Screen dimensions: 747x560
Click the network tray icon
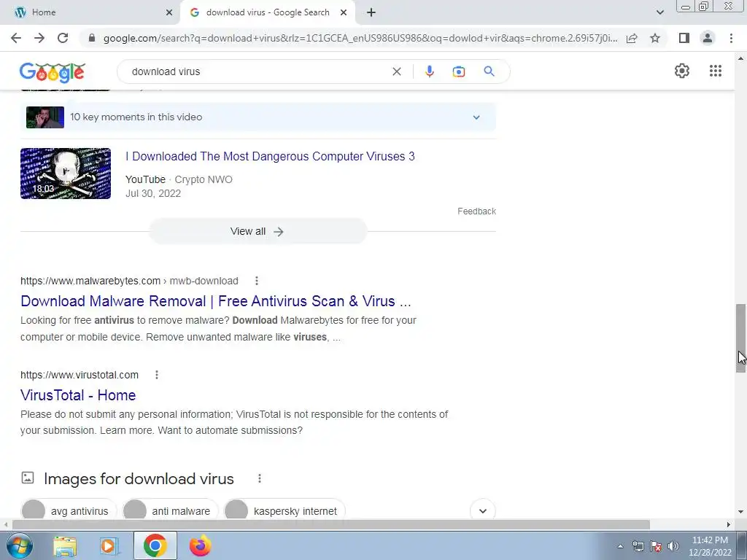point(638,546)
